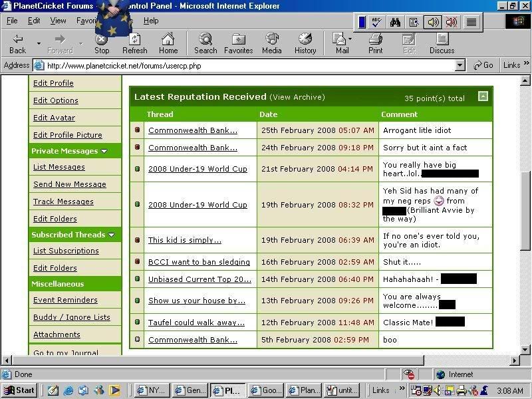Image resolution: width=532 pixels, height=399 pixels.
Task: Expand the Links chevron beside Go button
Action: click(x=526, y=63)
